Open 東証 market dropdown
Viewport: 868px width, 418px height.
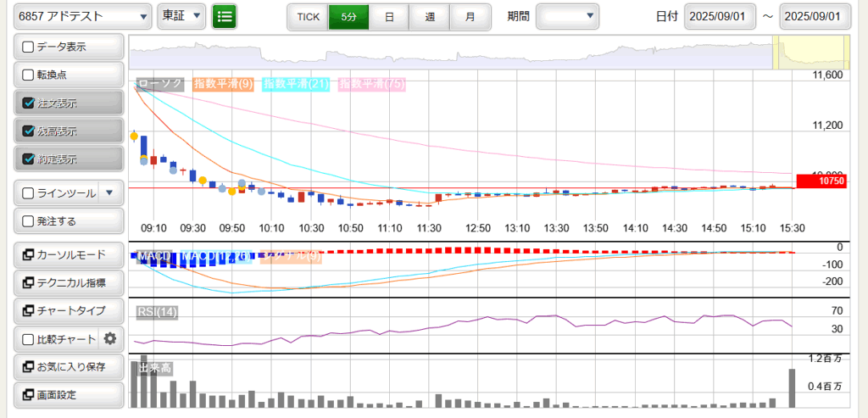[181, 17]
